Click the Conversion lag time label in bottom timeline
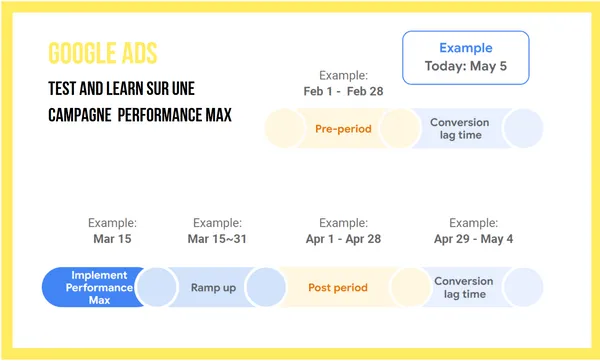This screenshot has height=361, width=600. (464, 287)
